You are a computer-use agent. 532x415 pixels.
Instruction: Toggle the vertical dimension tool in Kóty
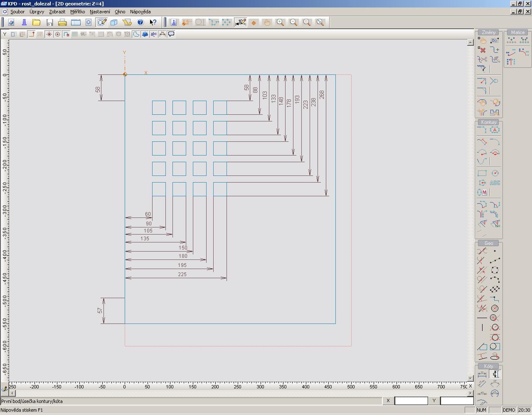[x=495, y=374]
